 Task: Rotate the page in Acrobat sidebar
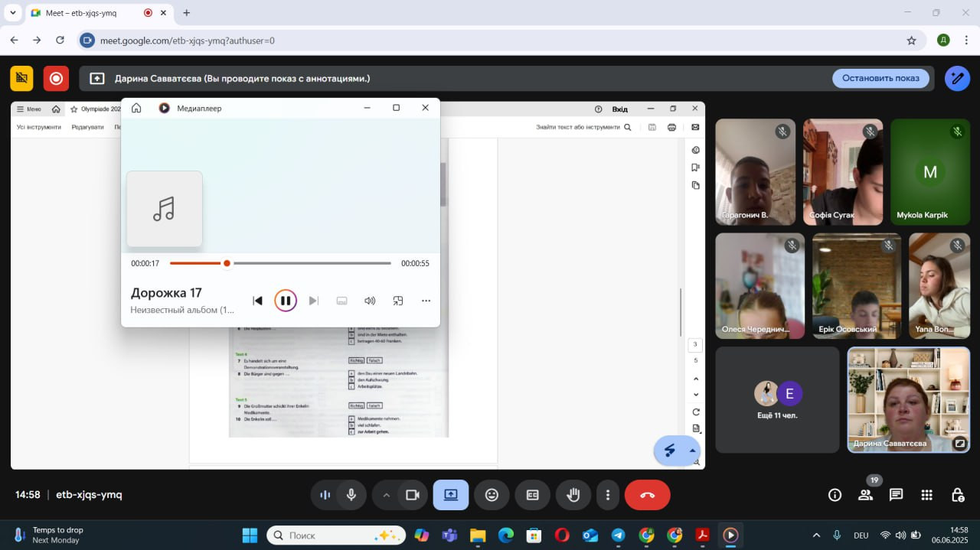click(x=695, y=412)
